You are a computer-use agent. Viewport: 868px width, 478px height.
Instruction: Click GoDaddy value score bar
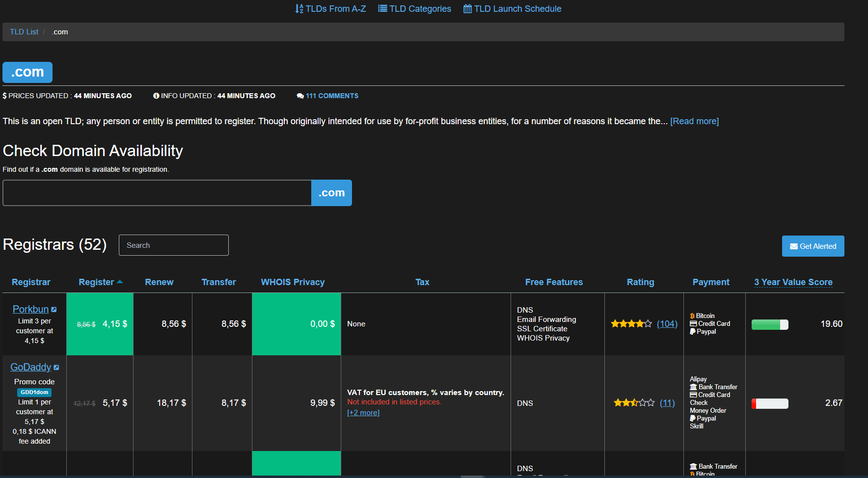pos(770,403)
